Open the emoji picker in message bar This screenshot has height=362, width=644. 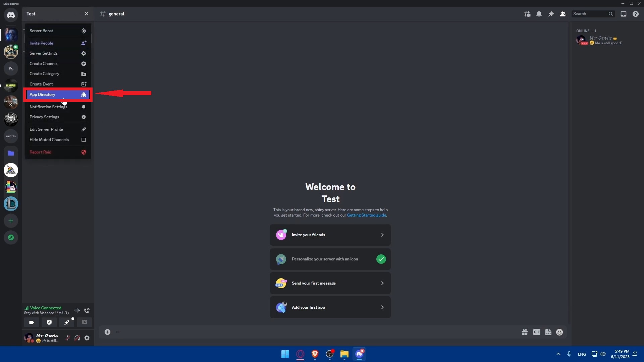(559, 332)
